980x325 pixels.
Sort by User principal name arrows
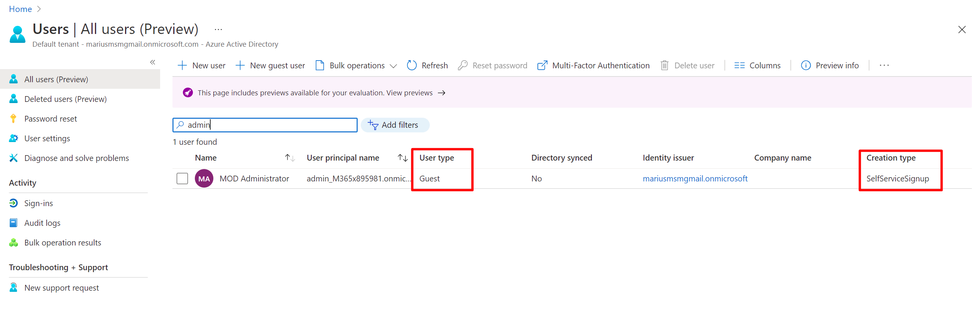click(x=402, y=158)
